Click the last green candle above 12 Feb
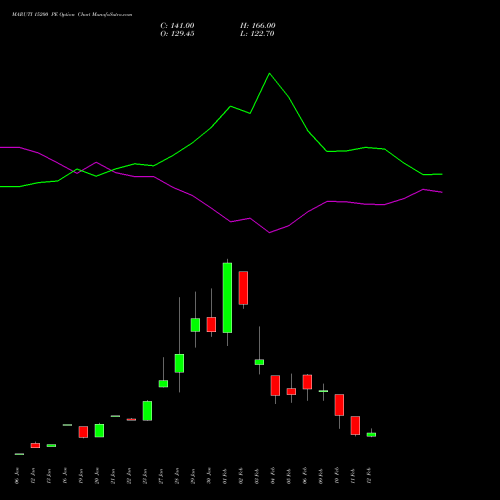This screenshot has height=500, width=500. coord(371,435)
